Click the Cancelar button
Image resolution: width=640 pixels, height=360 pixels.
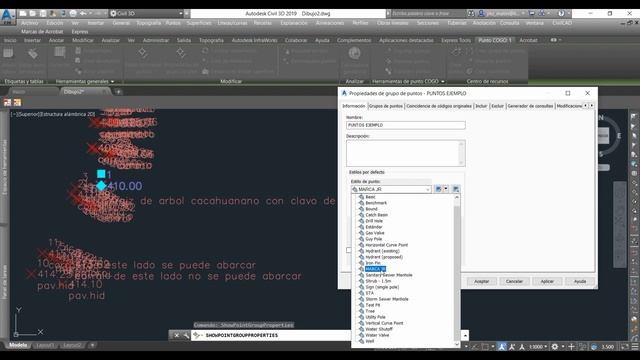point(514,281)
